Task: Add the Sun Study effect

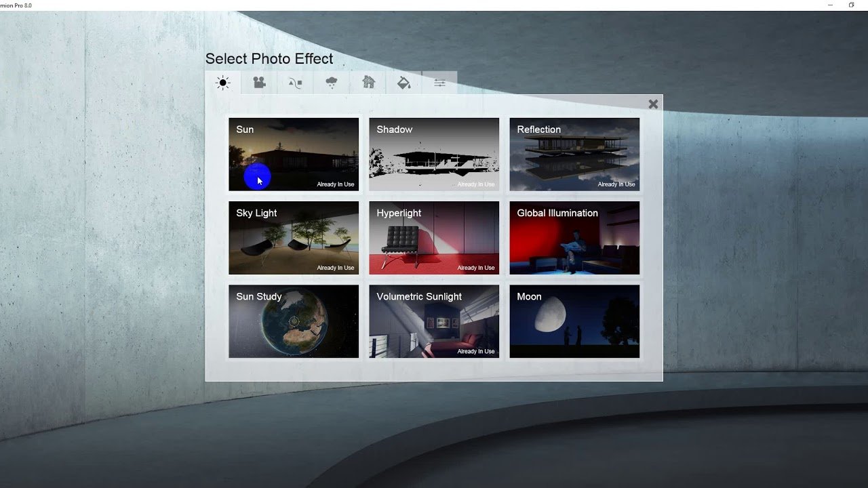Action: pyautogui.click(x=294, y=321)
